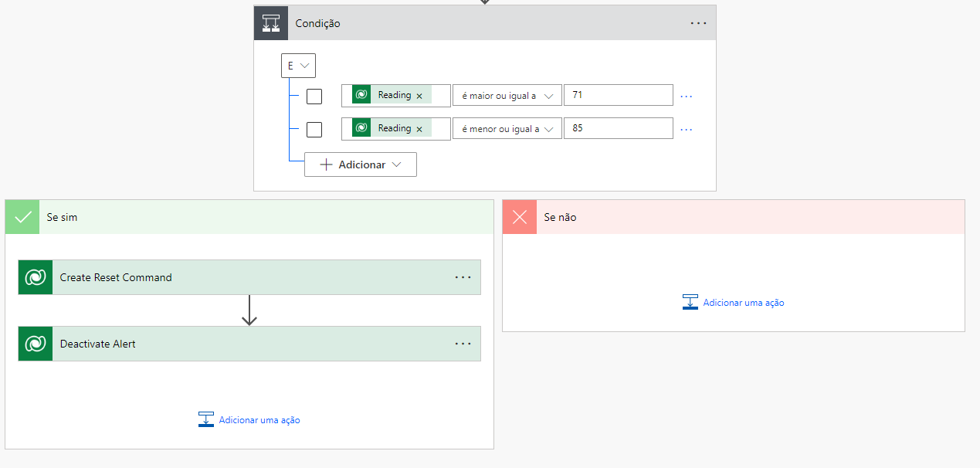980x468 pixels.
Task: Open the Condição card ellipsis menu
Action: click(x=698, y=23)
